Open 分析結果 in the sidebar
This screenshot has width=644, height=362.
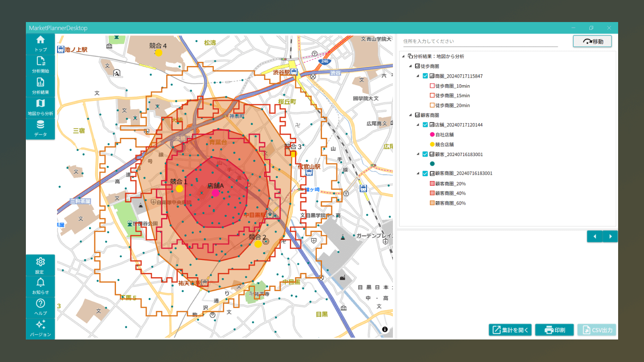[x=40, y=86]
